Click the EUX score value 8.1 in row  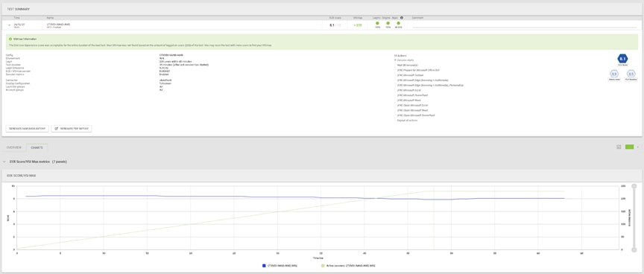tap(331, 25)
